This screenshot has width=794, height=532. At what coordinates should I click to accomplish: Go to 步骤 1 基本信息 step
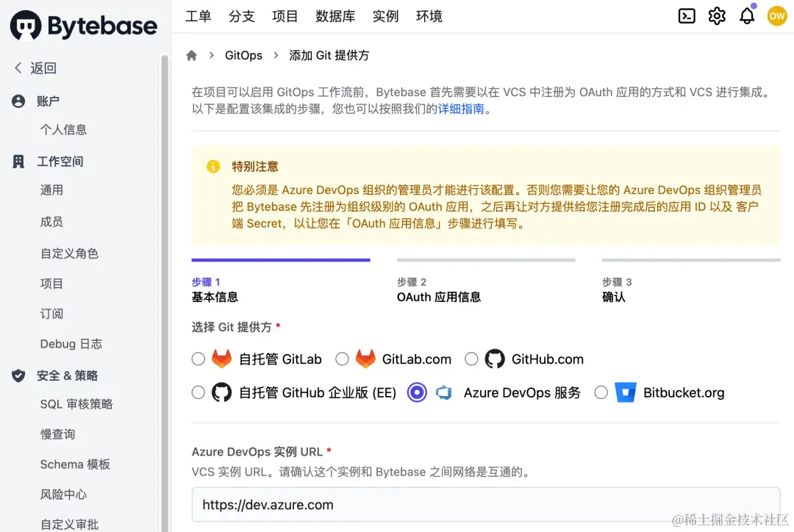pyautogui.click(x=281, y=282)
